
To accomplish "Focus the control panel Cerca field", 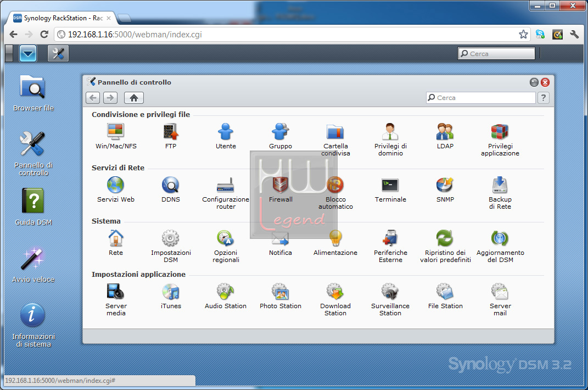I will (x=481, y=98).
